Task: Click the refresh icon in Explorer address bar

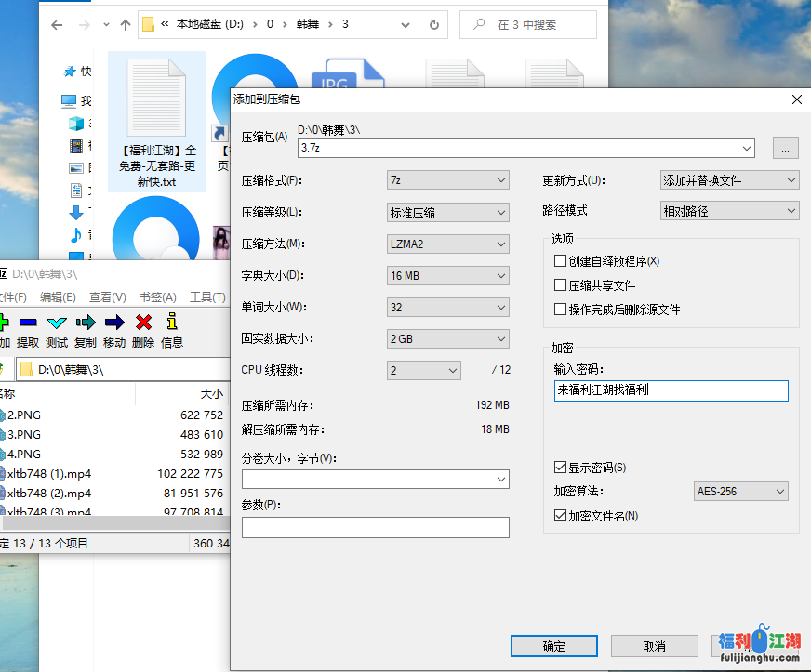Action: 433,26
